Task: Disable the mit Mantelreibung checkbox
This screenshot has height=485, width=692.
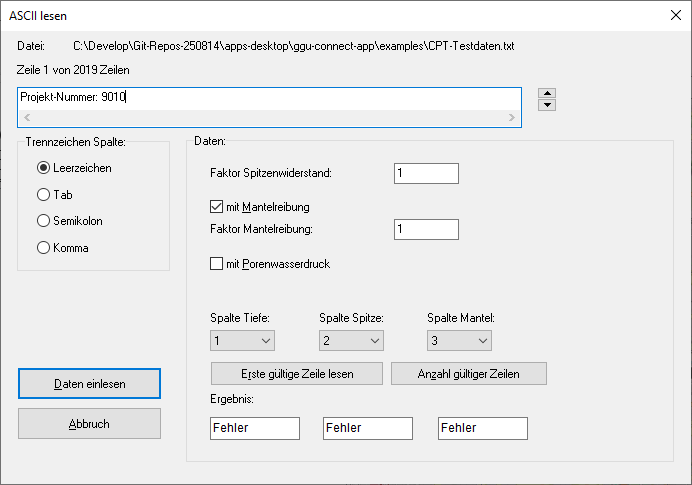Action: (x=217, y=207)
